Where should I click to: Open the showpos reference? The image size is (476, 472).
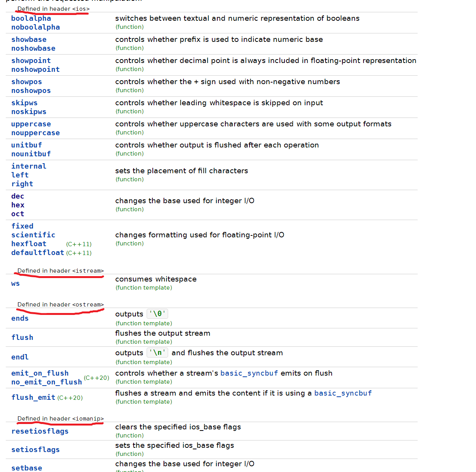click(x=26, y=82)
